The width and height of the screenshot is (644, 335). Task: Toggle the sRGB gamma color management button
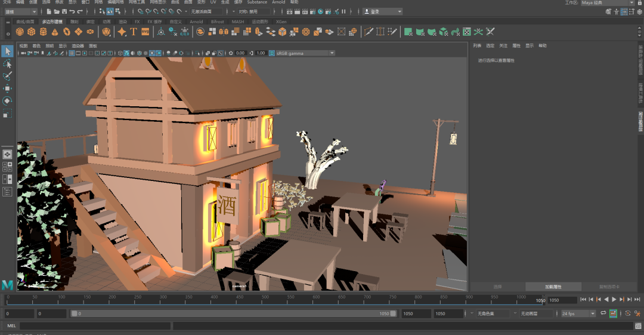coord(272,53)
